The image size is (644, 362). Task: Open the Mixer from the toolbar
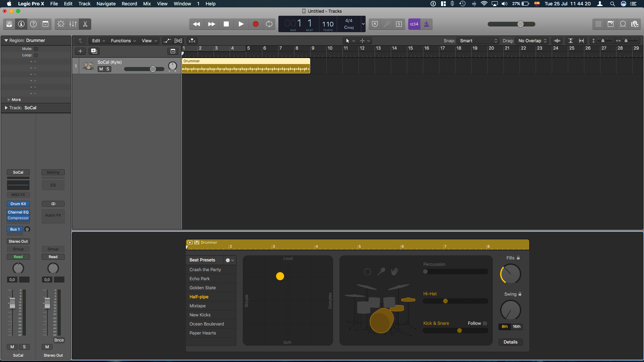click(73, 24)
